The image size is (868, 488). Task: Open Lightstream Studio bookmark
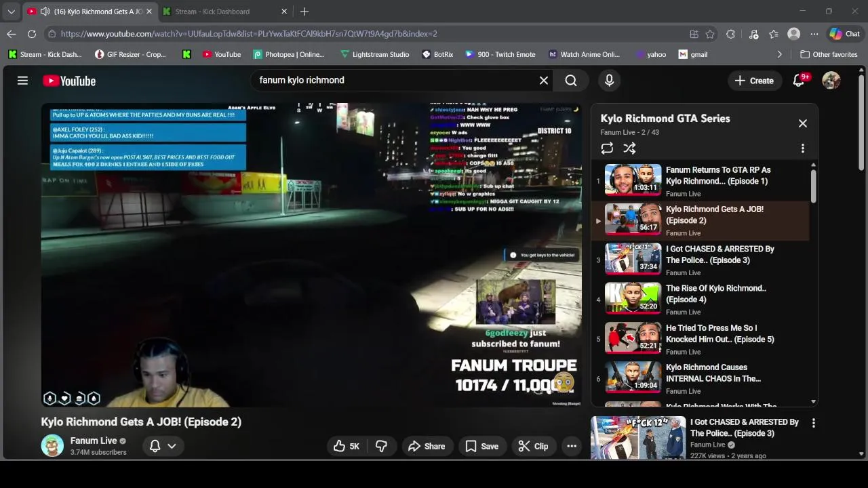point(375,54)
